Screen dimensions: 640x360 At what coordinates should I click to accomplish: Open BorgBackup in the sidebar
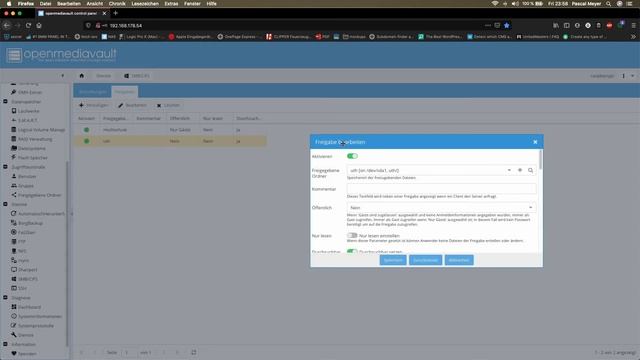pyautogui.click(x=27, y=223)
